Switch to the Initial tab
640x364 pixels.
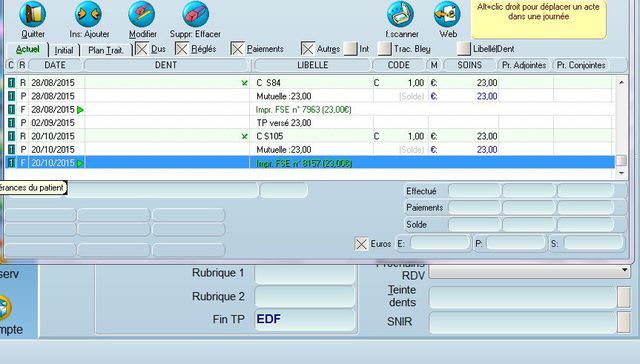(x=64, y=50)
